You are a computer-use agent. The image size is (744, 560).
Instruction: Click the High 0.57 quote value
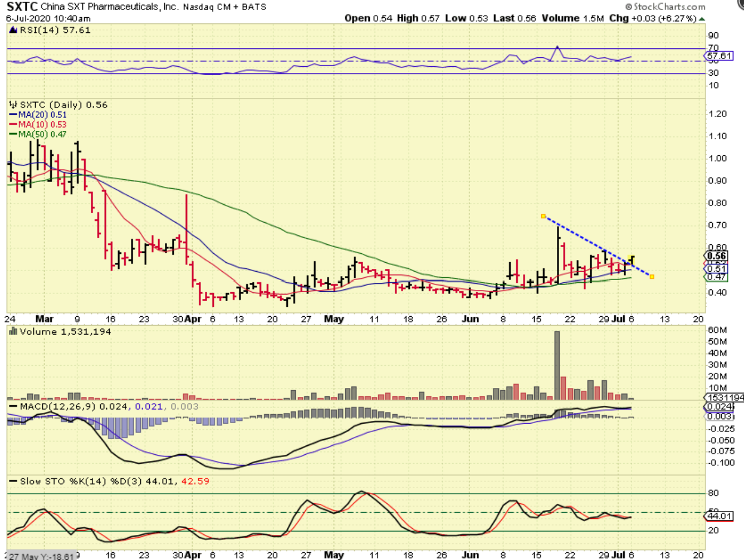[418, 18]
